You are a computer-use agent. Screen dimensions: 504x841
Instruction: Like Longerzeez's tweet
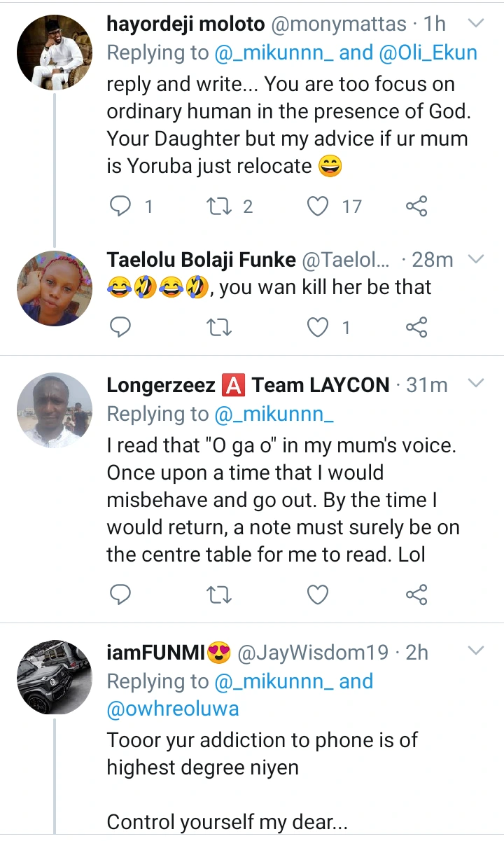[318, 595]
